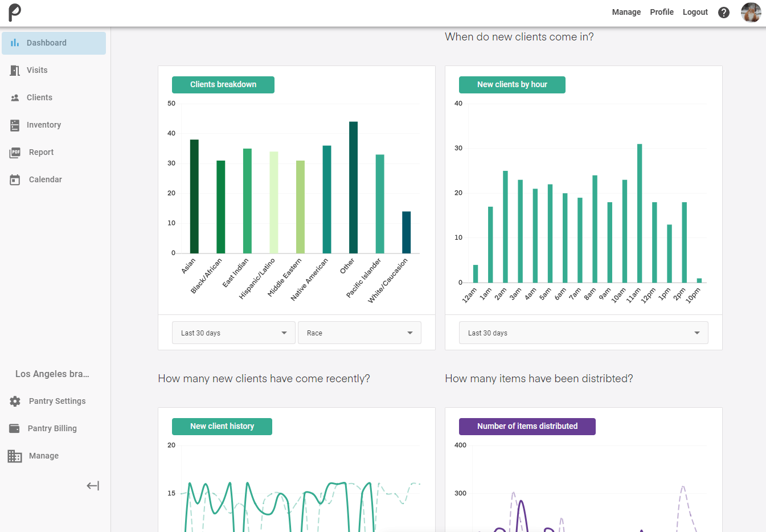Select the Inventory shelf icon

[x=15, y=125]
